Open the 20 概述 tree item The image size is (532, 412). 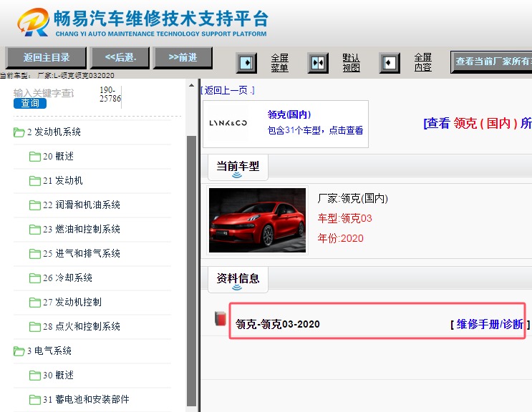click(59, 157)
